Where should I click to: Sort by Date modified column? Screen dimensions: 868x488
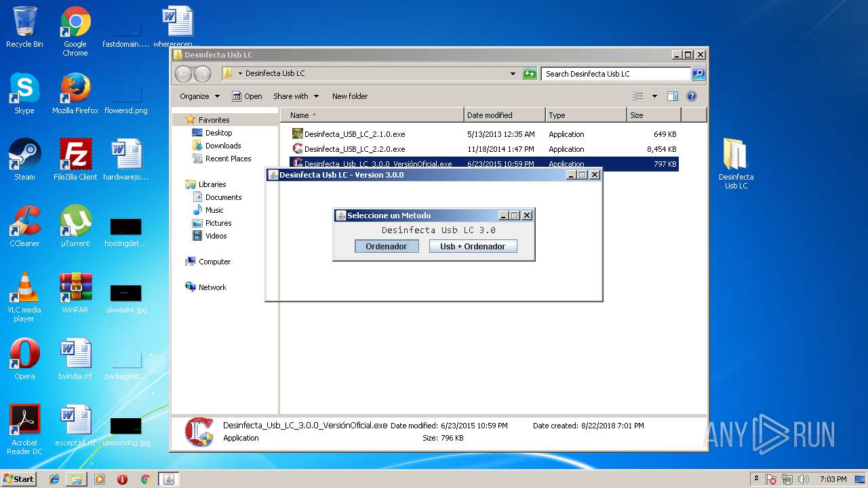[x=505, y=115]
